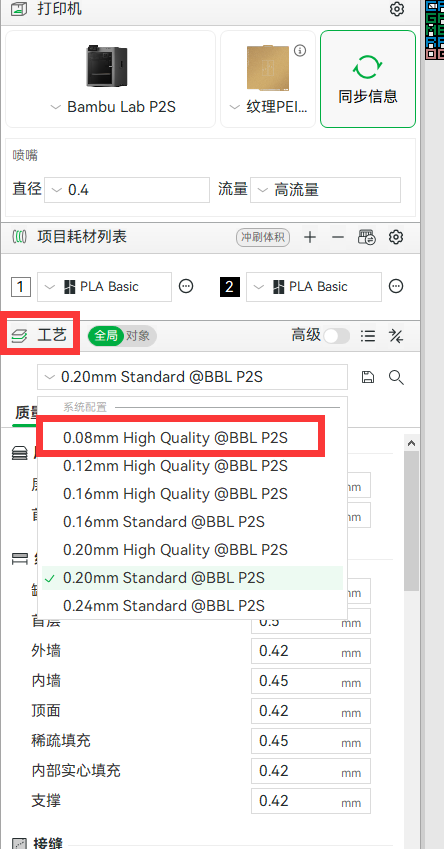Viewport: 444px width, 849px height.
Task: Select 全局 global mode
Action: point(106,336)
